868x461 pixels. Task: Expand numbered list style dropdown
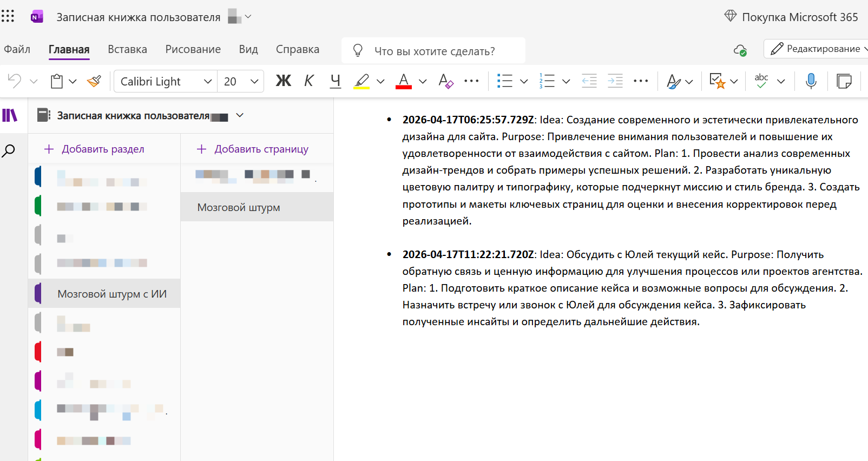566,81
